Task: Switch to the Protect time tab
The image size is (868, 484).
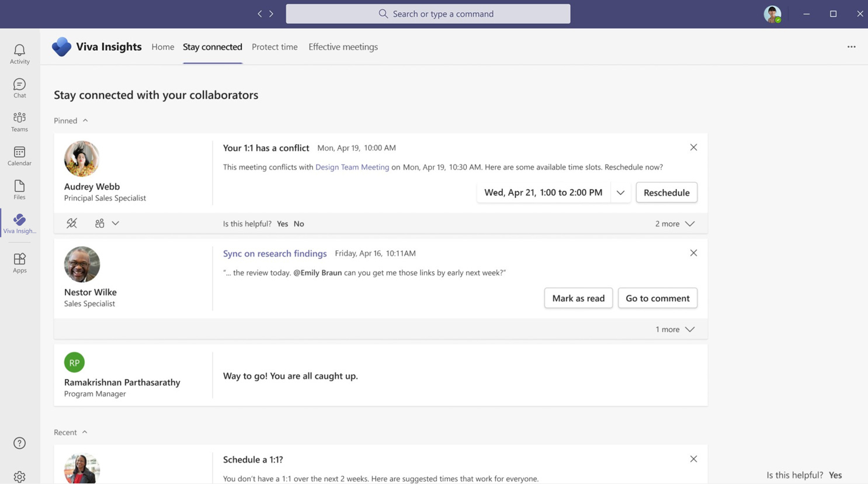Action: point(275,47)
